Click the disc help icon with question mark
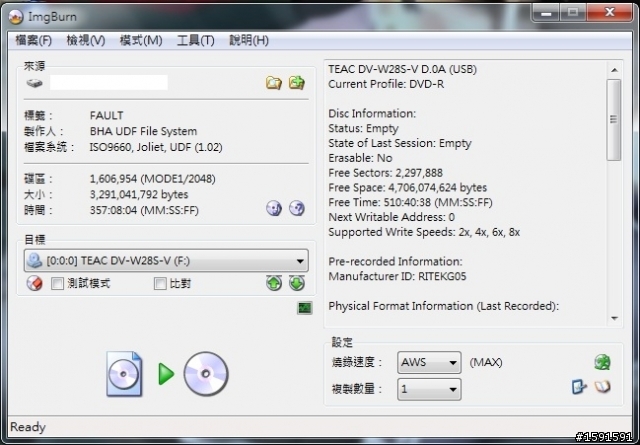 pos(297,208)
